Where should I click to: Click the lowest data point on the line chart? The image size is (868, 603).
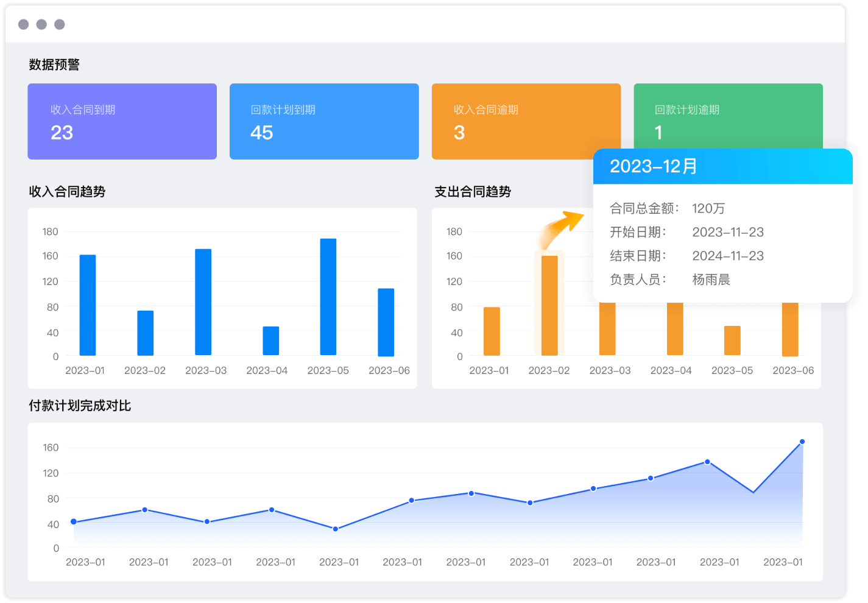336,529
